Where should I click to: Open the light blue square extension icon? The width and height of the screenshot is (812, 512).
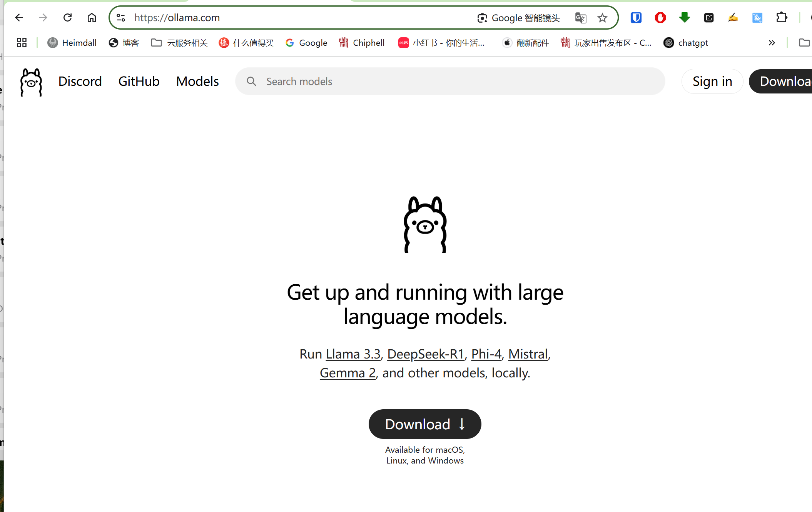click(x=757, y=18)
